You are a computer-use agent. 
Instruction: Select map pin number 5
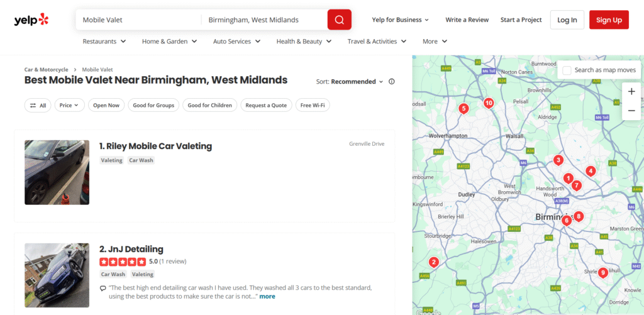[464, 109]
